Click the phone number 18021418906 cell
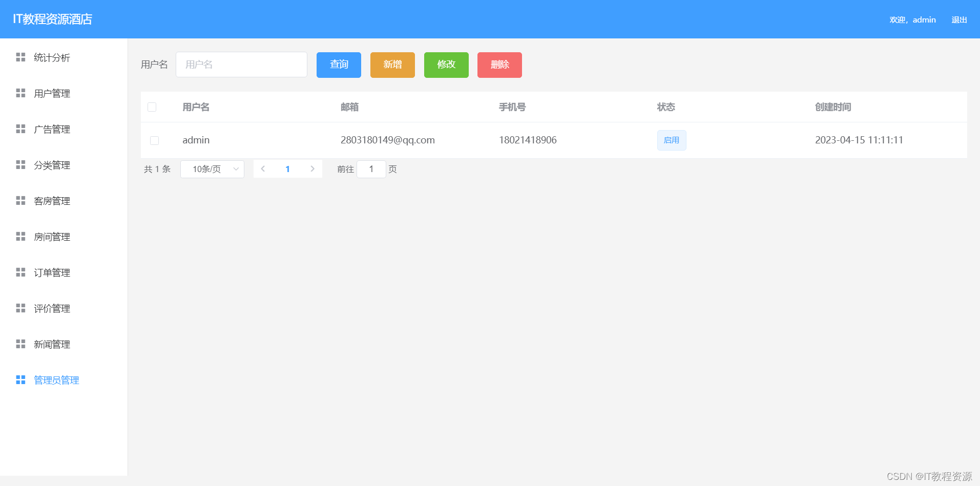Viewport: 980px width, 486px height. [x=528, y=140]
